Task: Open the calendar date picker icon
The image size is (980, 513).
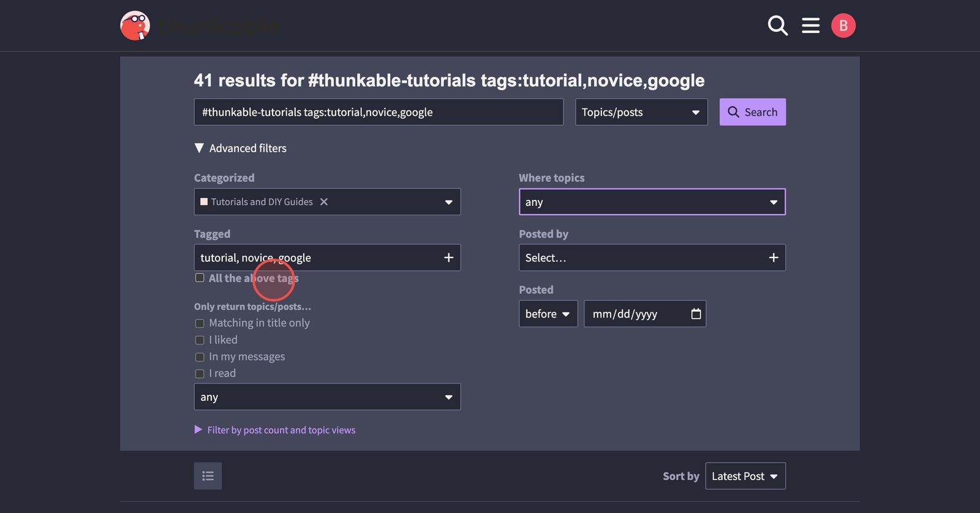Action: tap(696, 314)
